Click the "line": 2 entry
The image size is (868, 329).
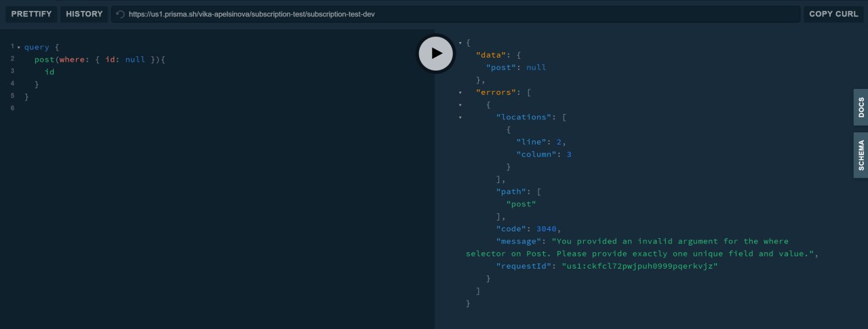(x=540, y=142)
